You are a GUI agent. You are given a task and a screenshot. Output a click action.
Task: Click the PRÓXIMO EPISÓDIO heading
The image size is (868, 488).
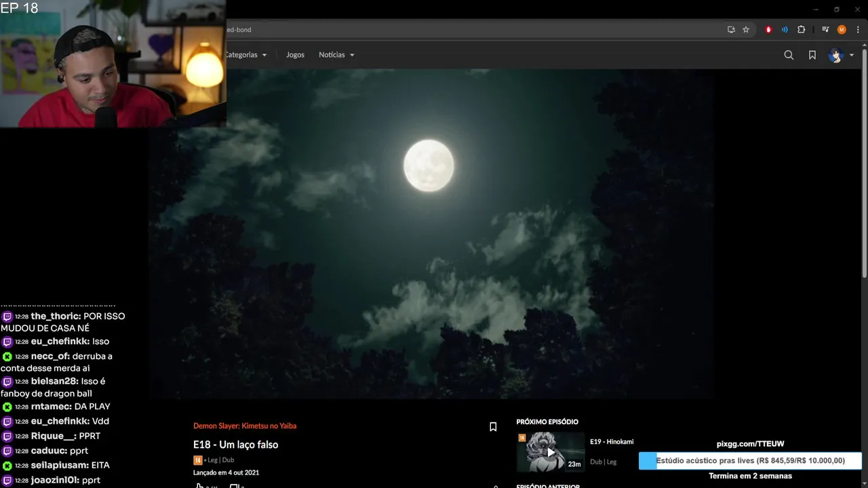(x=547, y=422)
